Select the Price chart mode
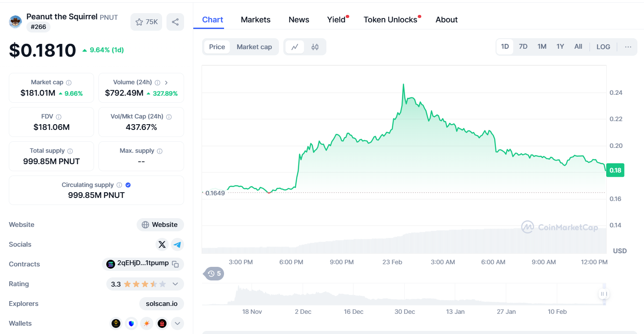The image size is (644, 334). 217,47
